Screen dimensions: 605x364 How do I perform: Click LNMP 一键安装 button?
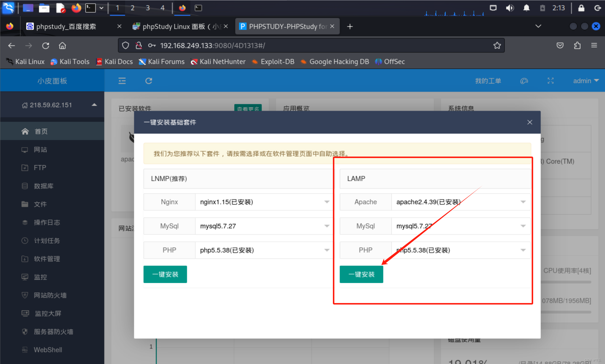coord(165,274)
